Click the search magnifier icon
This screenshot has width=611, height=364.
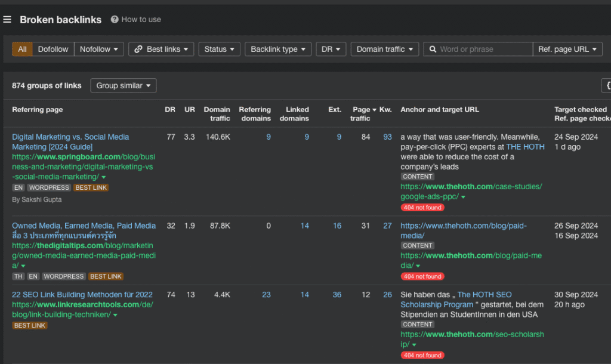[433, 50]
